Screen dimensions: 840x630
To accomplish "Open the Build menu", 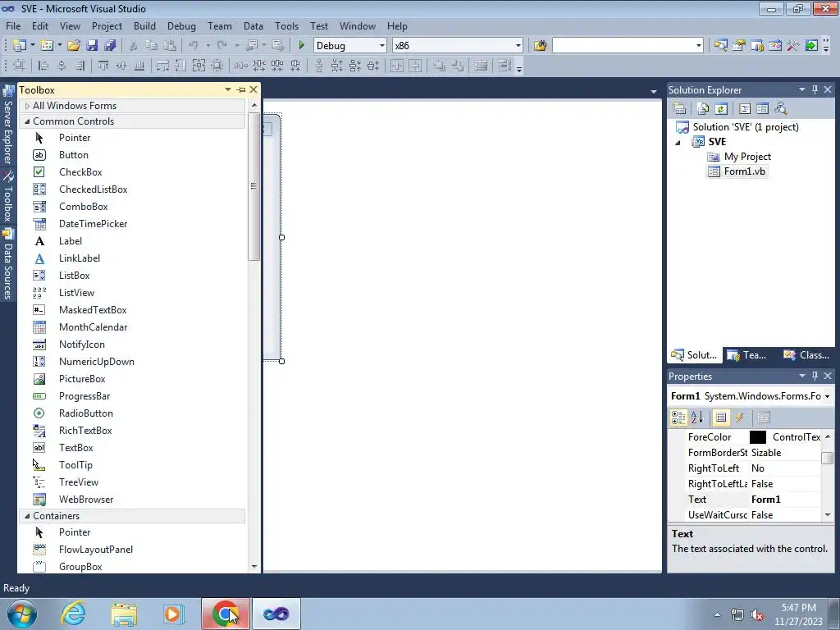I will tap(144, 25).
